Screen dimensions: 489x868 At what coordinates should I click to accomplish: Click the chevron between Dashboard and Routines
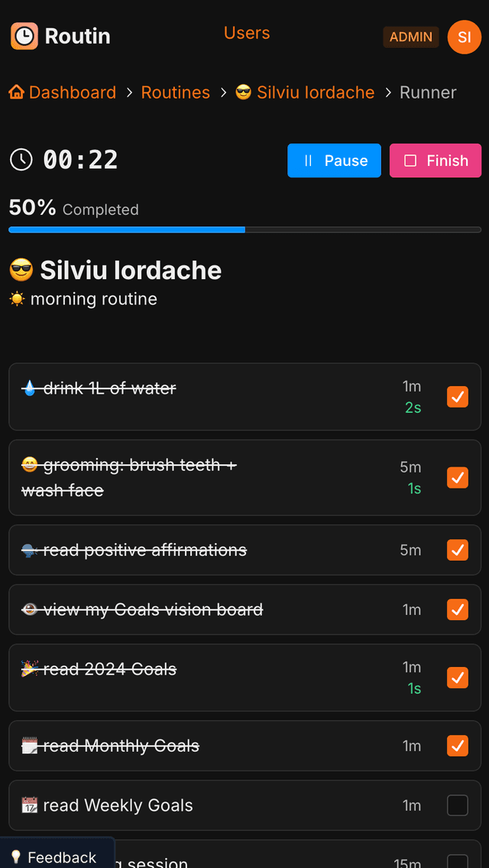[x=129, y=93]
